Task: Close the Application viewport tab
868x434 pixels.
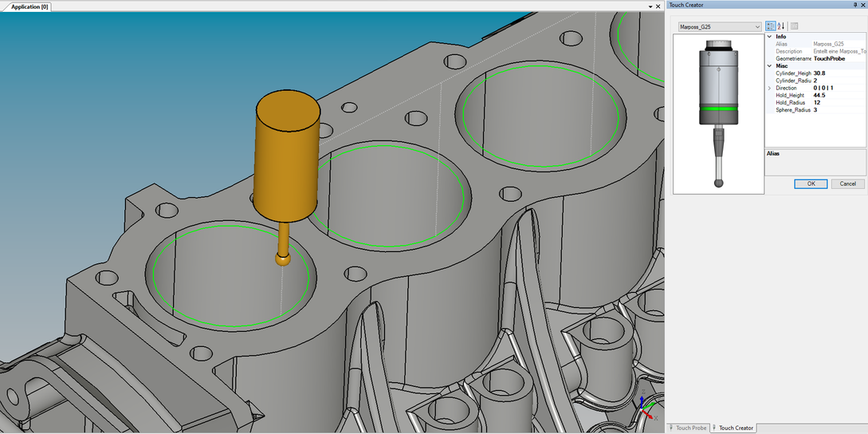Action: 657,6
